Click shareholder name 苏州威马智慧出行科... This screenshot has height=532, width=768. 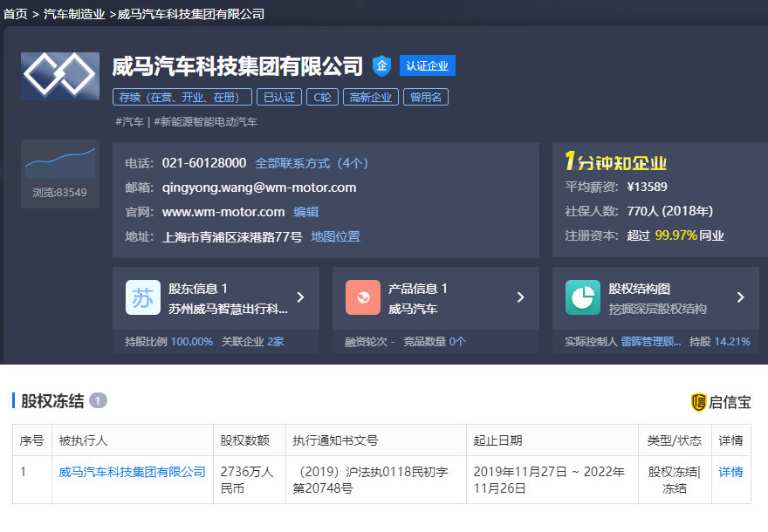[228, 309]
